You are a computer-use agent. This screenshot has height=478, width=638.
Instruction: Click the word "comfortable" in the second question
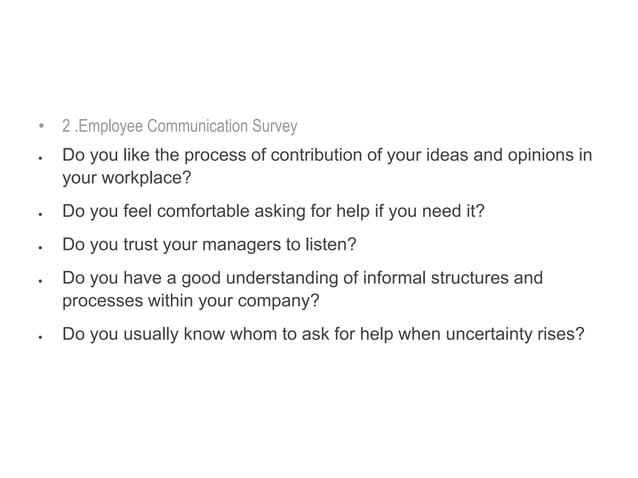(x=201, y=212)
